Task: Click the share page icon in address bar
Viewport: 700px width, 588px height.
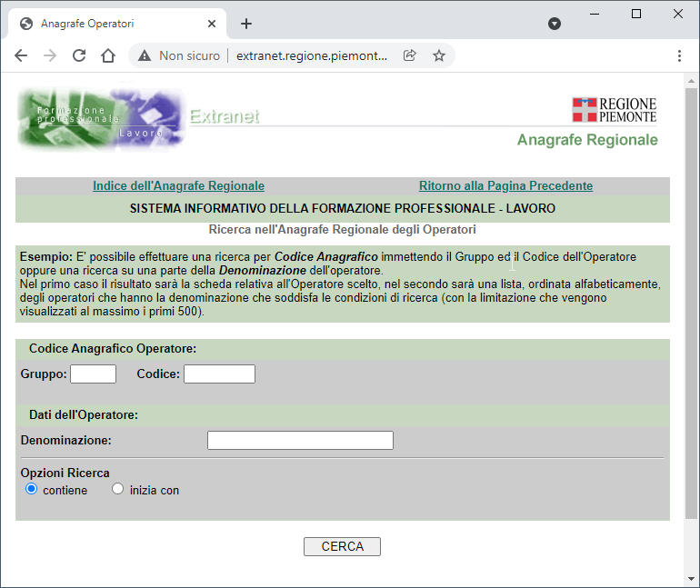Action: coord(410,55)
